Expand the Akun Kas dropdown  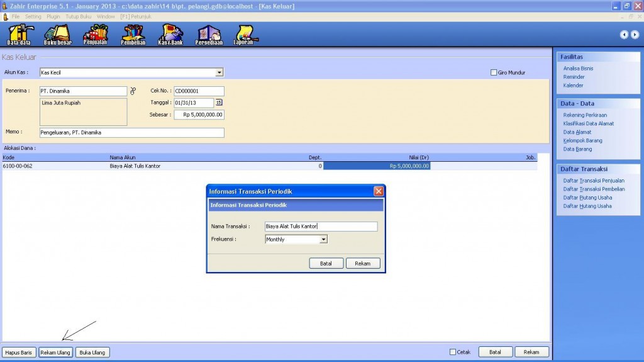coord(219,72)
